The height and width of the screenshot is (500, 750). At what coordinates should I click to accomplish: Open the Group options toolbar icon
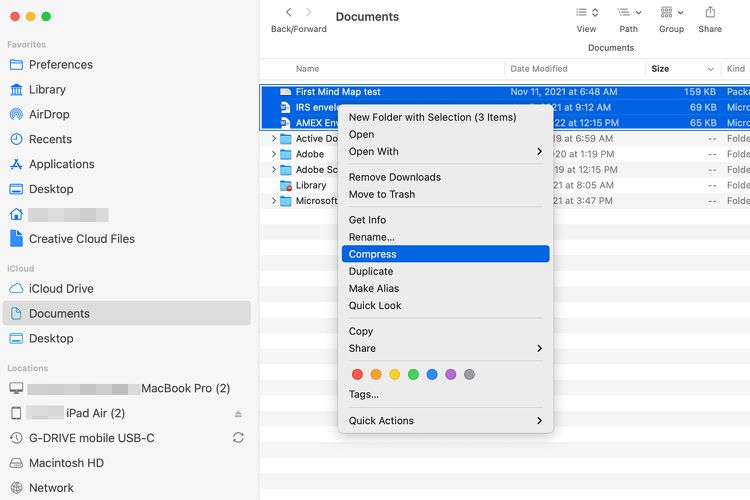point(671,13)
